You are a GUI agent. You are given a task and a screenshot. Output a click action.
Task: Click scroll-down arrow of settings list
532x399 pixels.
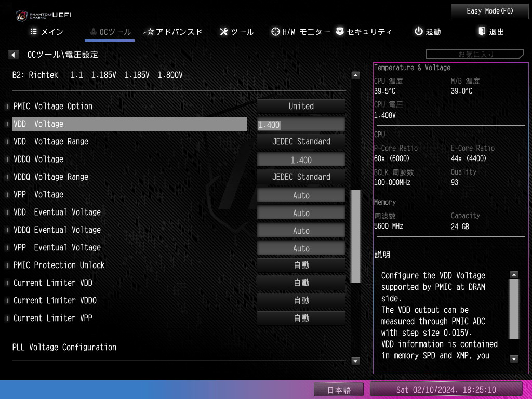tap(355, 361)
